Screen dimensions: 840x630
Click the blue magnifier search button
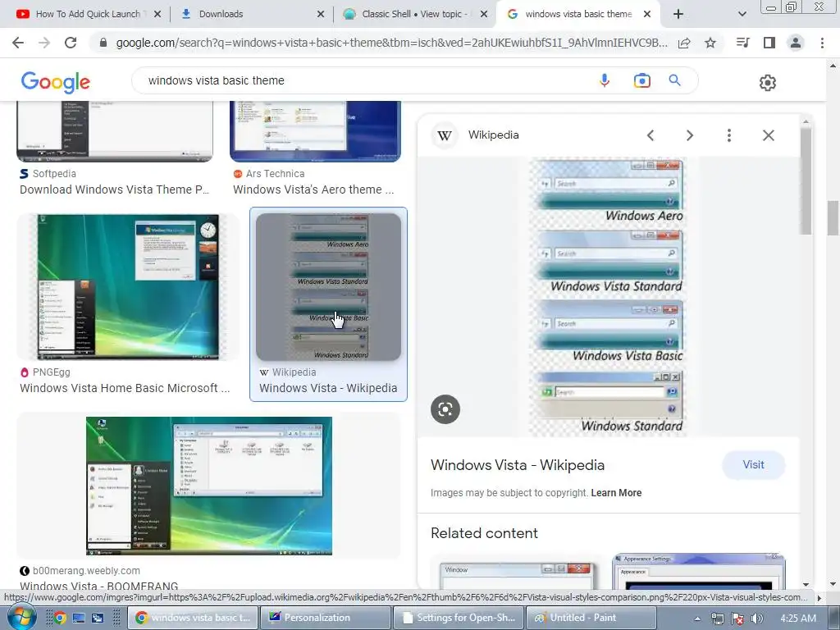674,80
